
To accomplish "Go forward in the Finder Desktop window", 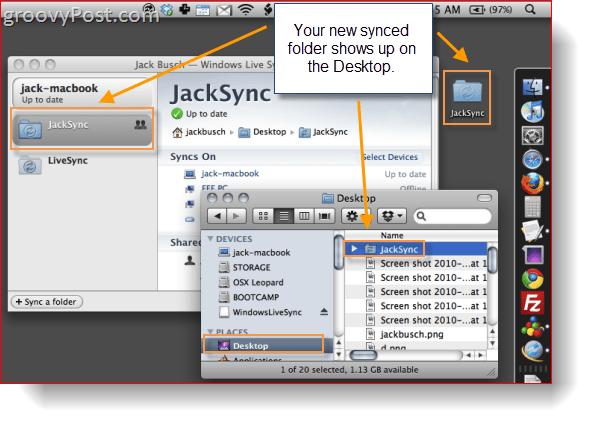I will tap(236, 216).
